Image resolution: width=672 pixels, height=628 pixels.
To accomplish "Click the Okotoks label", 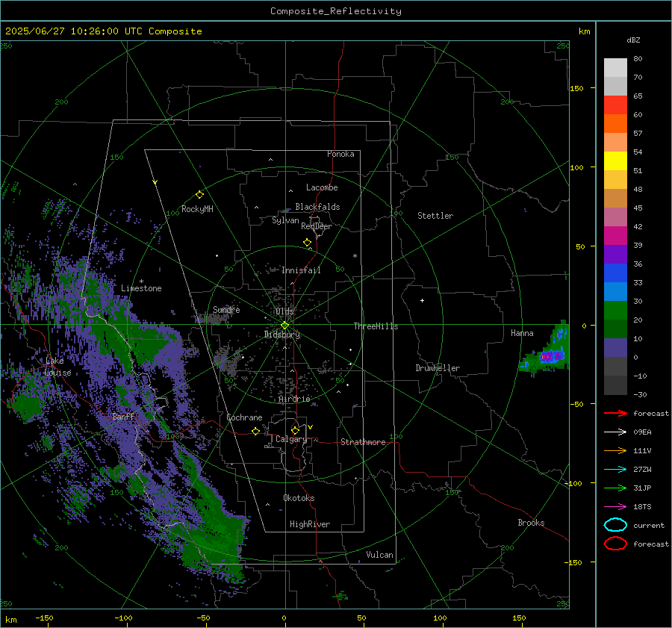I will 299,498.
